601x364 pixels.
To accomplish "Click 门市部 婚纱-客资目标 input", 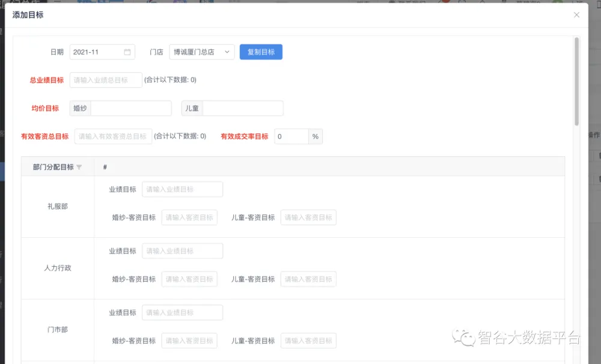I will [x=189, y=341].
